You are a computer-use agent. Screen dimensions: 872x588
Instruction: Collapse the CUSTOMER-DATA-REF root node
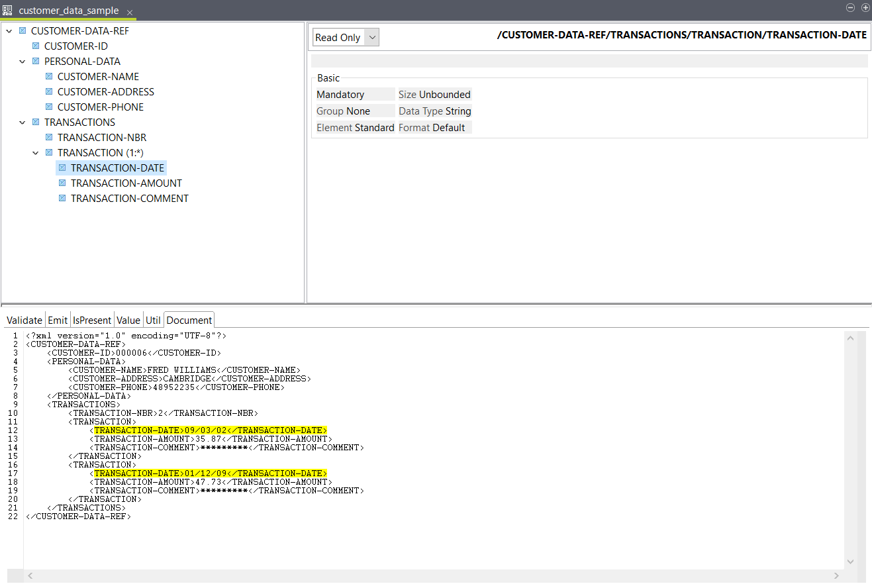coord(9,31)
